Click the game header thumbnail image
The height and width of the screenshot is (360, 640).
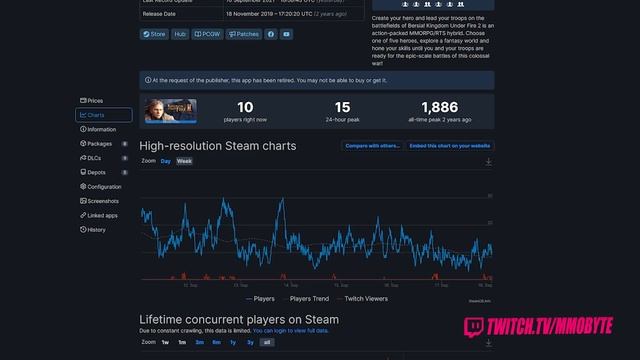tap(171, 111)
